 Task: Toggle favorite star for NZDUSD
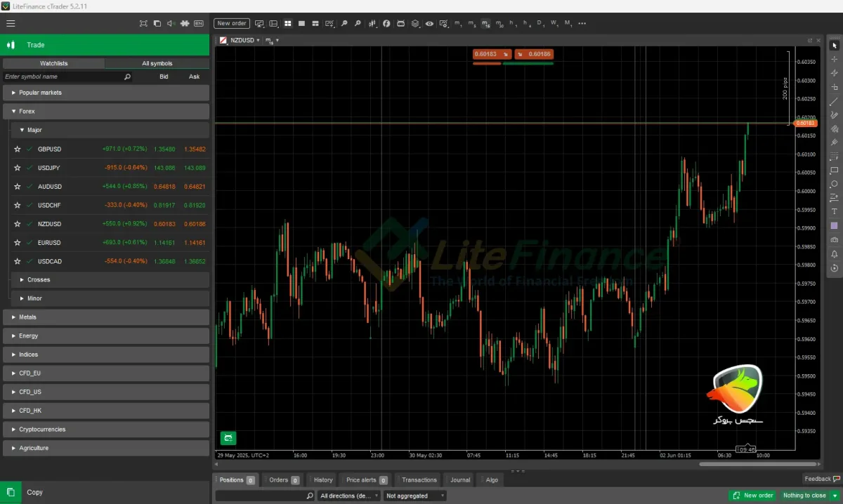18,224
